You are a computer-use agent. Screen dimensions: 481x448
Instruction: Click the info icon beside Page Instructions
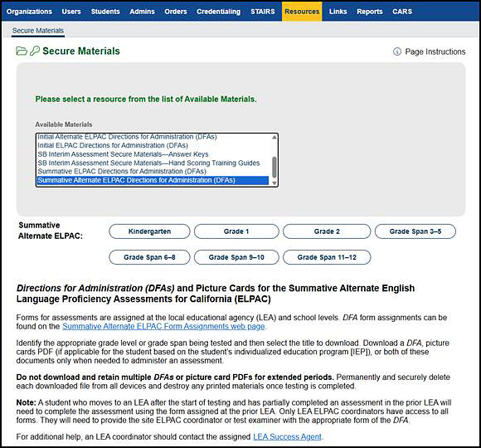click(x=397, y=51)
